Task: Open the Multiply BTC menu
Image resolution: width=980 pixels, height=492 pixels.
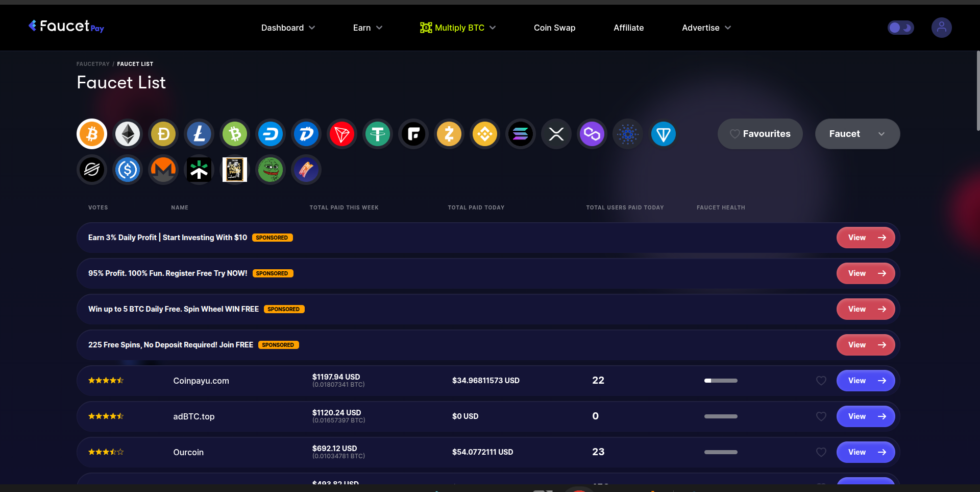Action: [x=458, y=28]
